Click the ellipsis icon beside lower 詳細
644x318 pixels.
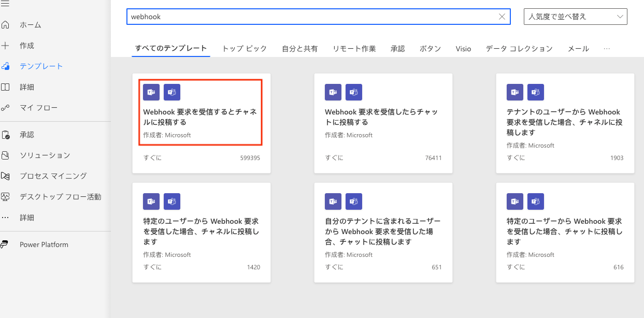5,218
